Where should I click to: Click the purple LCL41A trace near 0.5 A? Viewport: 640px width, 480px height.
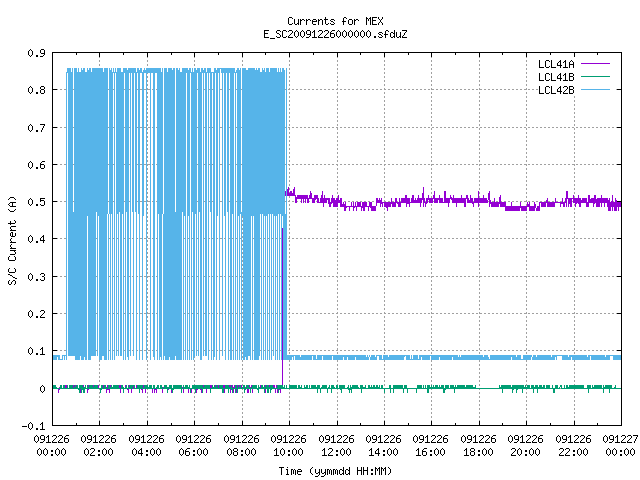pos(453,200)
